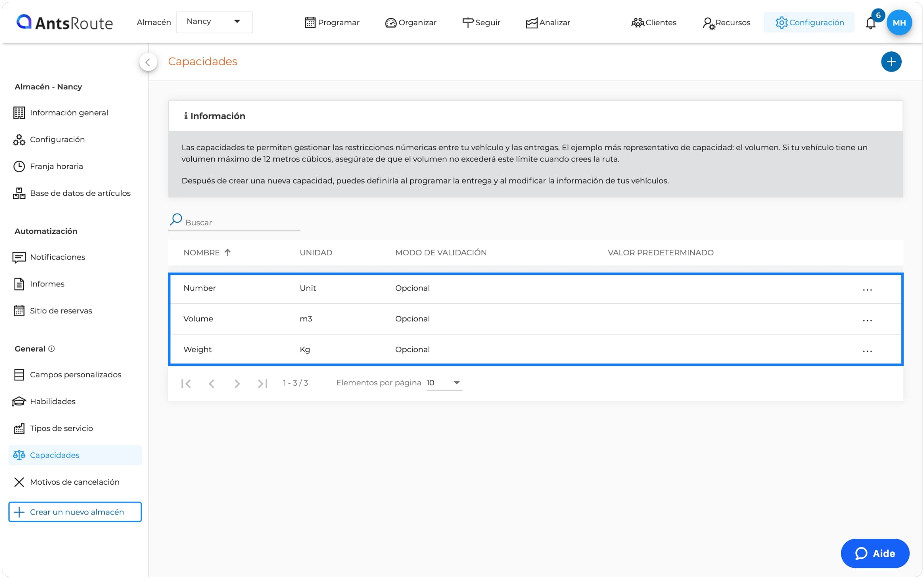Click the Kg unit cell

305,350
